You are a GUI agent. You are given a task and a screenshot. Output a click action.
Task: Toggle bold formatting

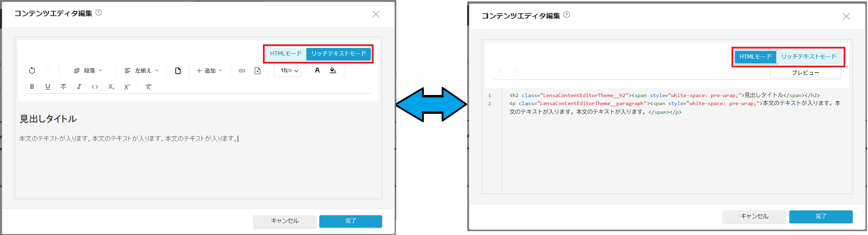pos(32,87)
